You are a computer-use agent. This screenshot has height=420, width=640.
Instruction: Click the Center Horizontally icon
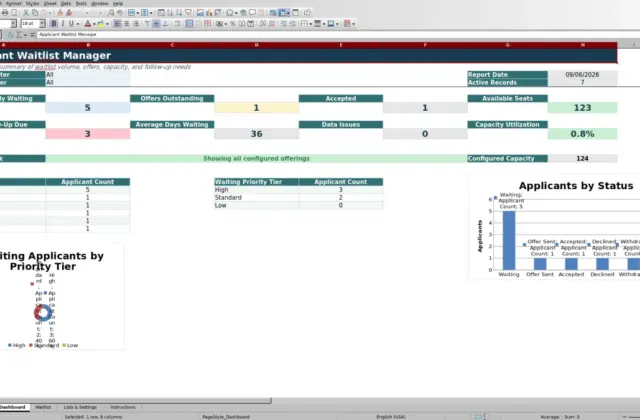127,24
